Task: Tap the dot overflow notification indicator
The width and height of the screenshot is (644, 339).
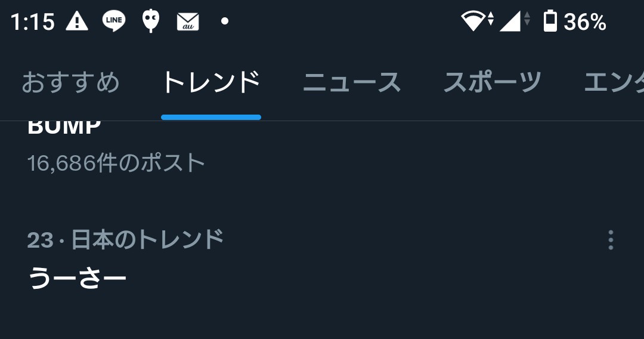Action: click(225, 21)
